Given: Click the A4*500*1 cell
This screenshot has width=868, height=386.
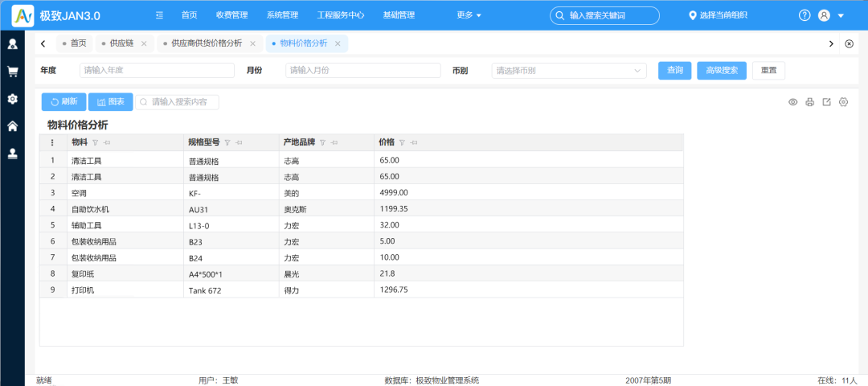Looking at the screenshot, I should coord(231,273).
